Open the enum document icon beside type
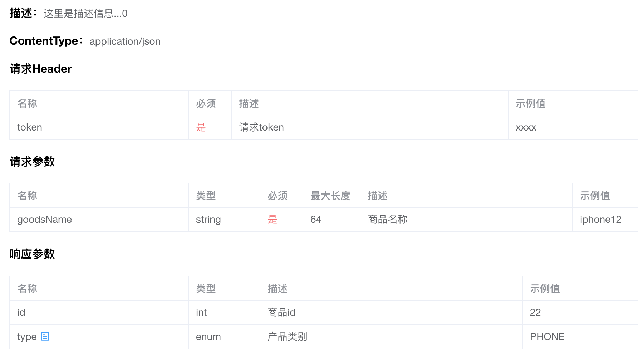 click(45, 336)
